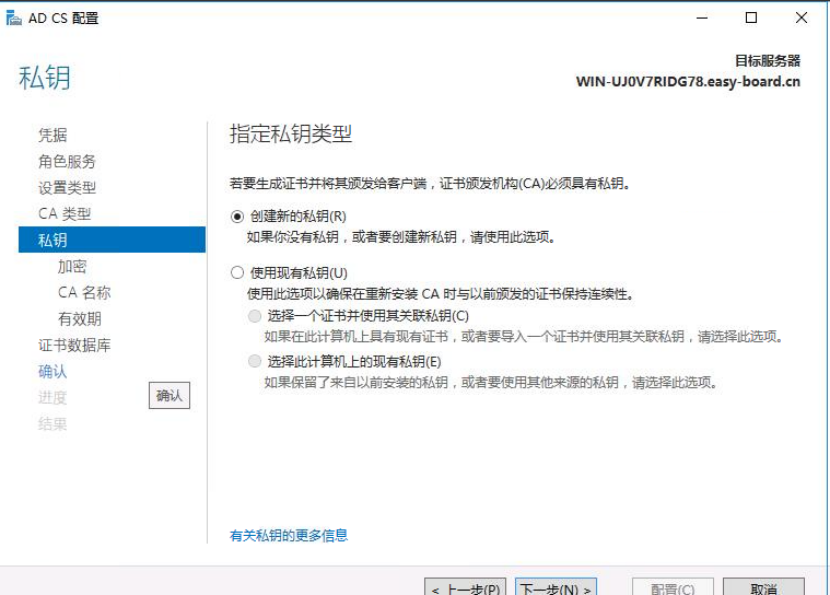Minimize the AD CS 配置 window
This screenshot has width=830, height=595.
(702, 18)
